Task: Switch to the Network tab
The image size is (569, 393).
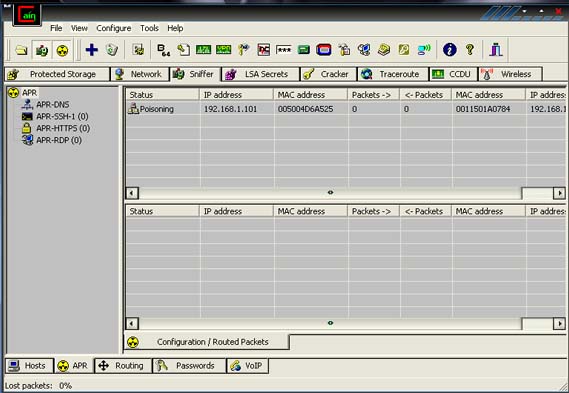Action: coord(140,74)
